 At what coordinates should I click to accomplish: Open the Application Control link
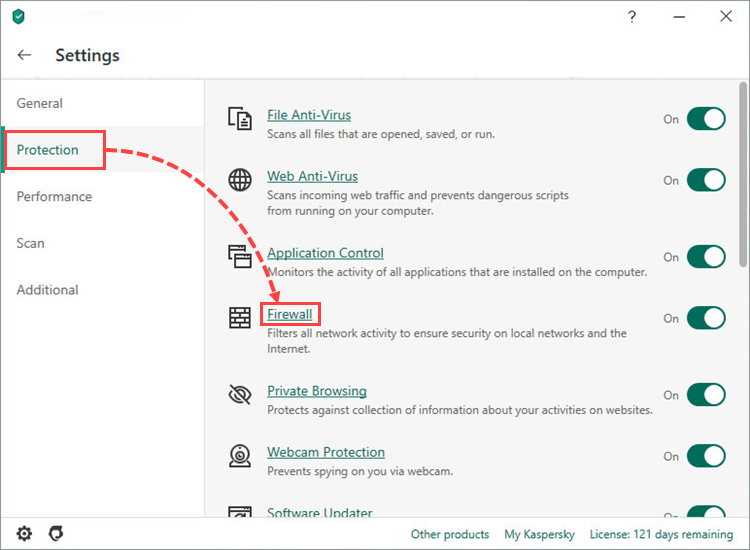(325, 253)
